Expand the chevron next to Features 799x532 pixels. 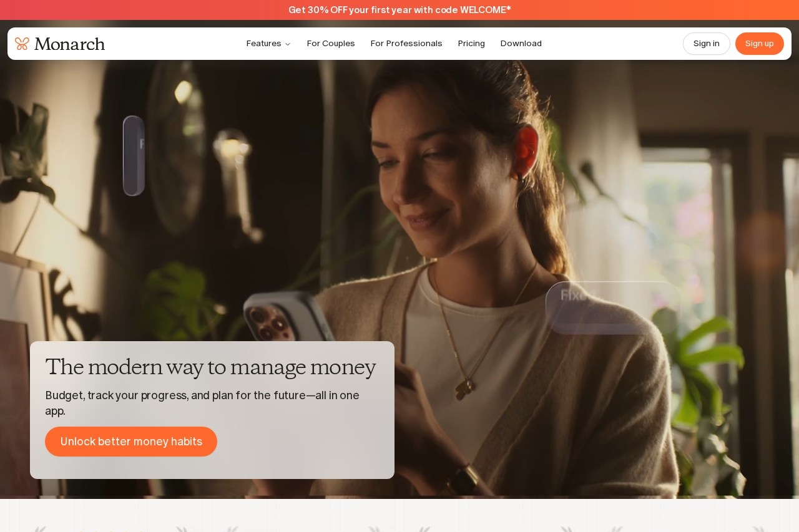click(288, 44)
